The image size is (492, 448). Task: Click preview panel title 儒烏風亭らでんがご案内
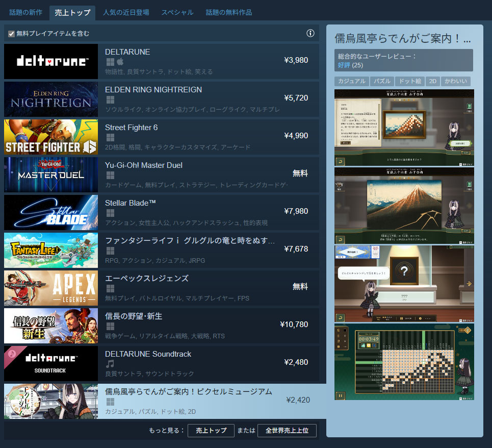pyautogui.click(x=403, y=38)
